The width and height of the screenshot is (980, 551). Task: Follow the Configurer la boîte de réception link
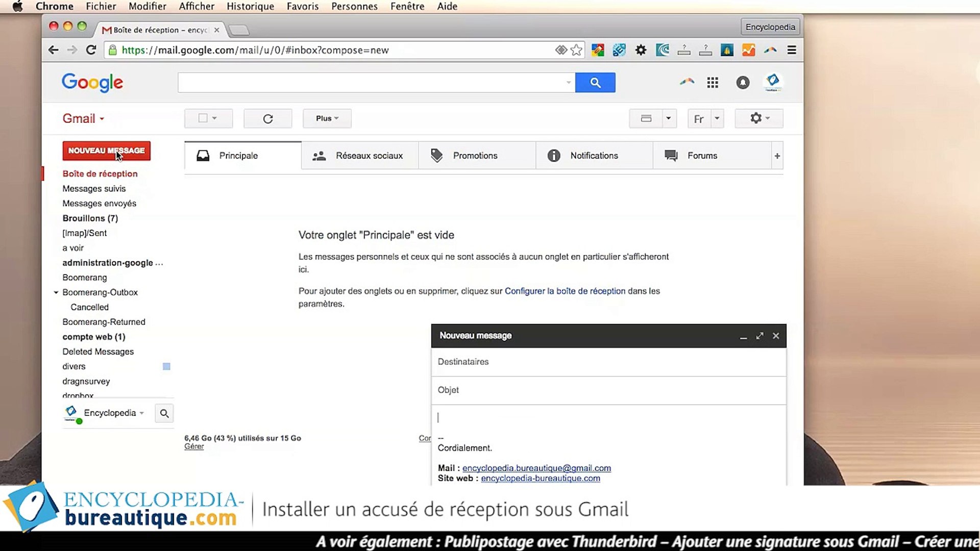pos(565,291)
